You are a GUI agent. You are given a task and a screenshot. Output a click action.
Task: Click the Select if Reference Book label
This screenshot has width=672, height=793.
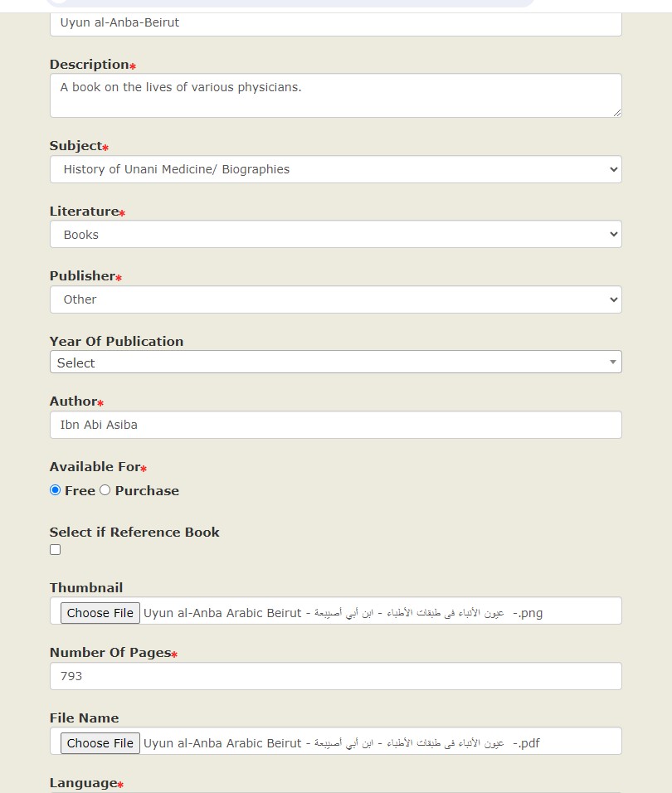click(x=134, y=533)
